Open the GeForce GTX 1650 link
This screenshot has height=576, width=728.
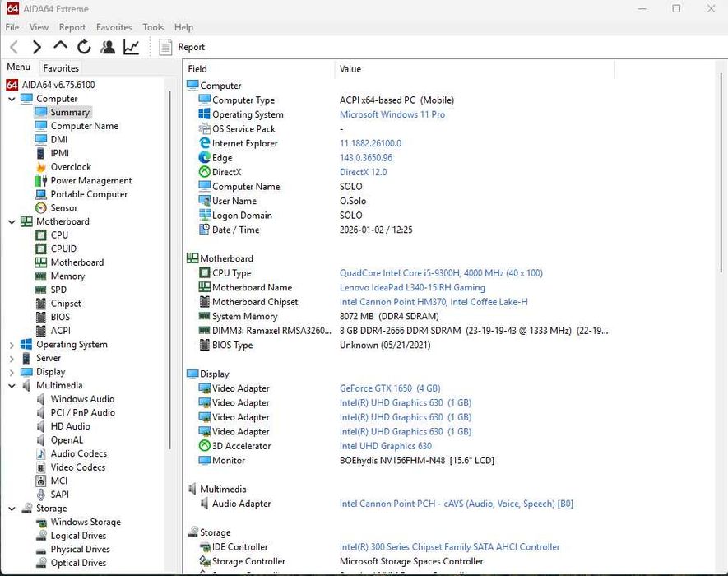[390, 388]
